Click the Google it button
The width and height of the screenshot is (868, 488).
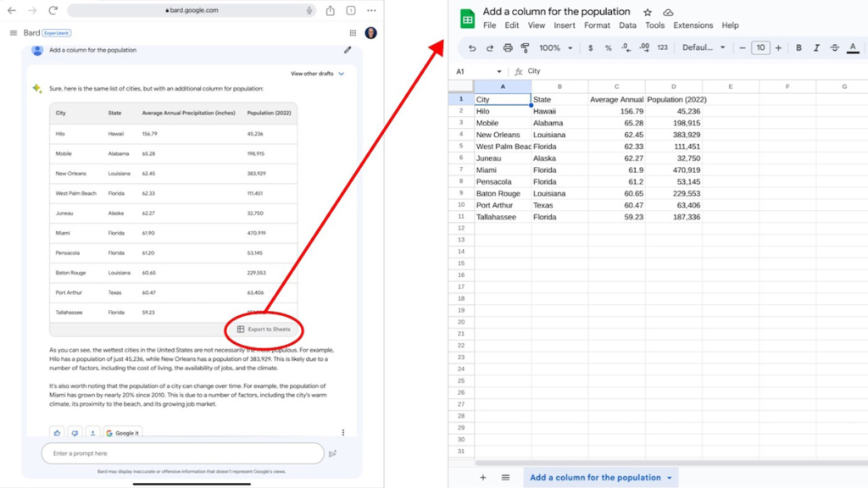pos(122,433)
